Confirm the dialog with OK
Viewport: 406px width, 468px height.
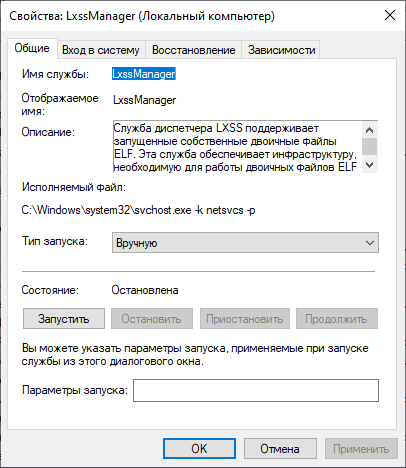point(199,449)
